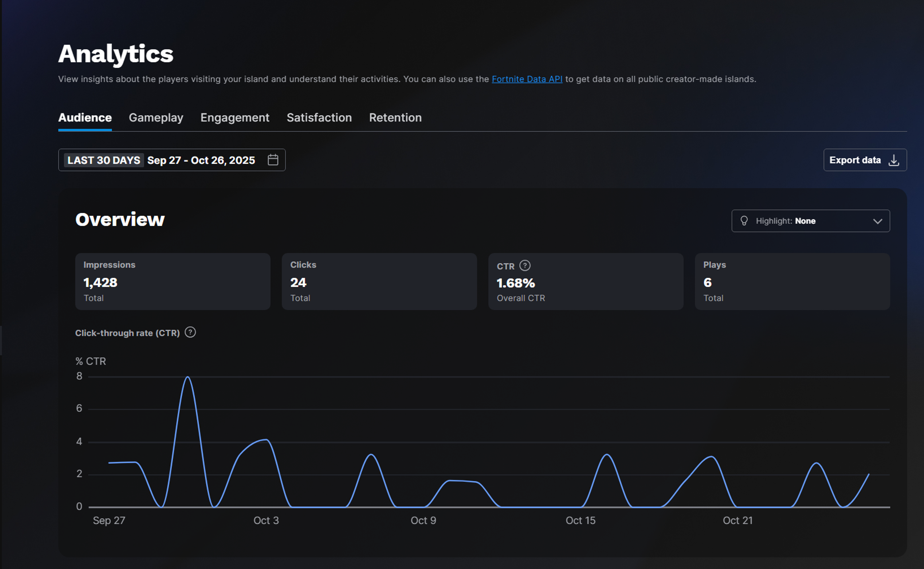
Task: Click the Highlight lightbulb icon
Action: coord(744,221)
